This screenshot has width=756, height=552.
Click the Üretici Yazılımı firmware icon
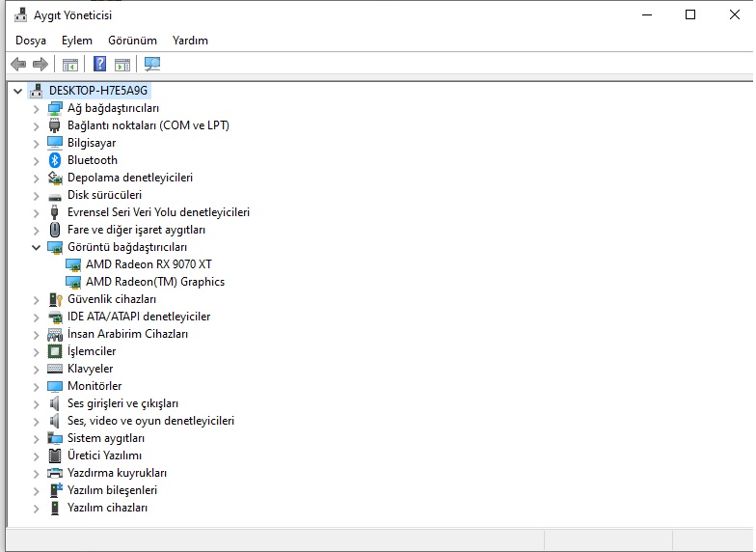pyautogui.click(x=55, y=455)
